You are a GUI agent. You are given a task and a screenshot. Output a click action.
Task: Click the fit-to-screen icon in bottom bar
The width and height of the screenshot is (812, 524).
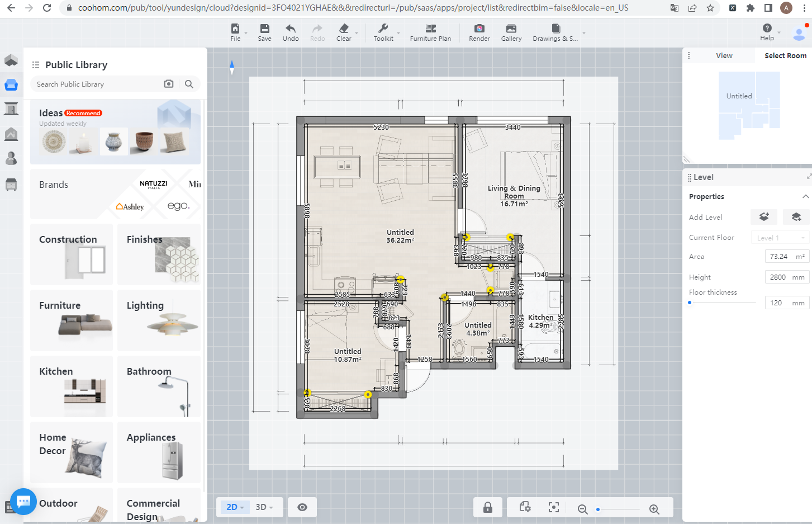click(553, 507)
